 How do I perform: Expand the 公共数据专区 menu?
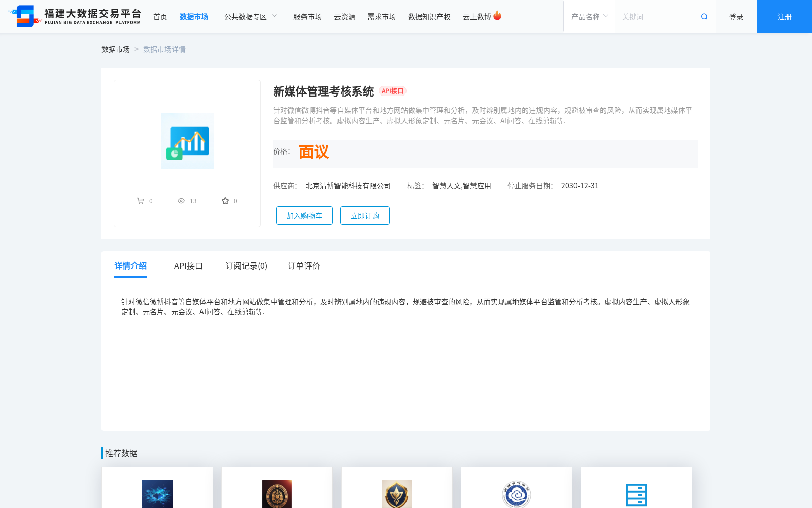(x=251, y=17)
